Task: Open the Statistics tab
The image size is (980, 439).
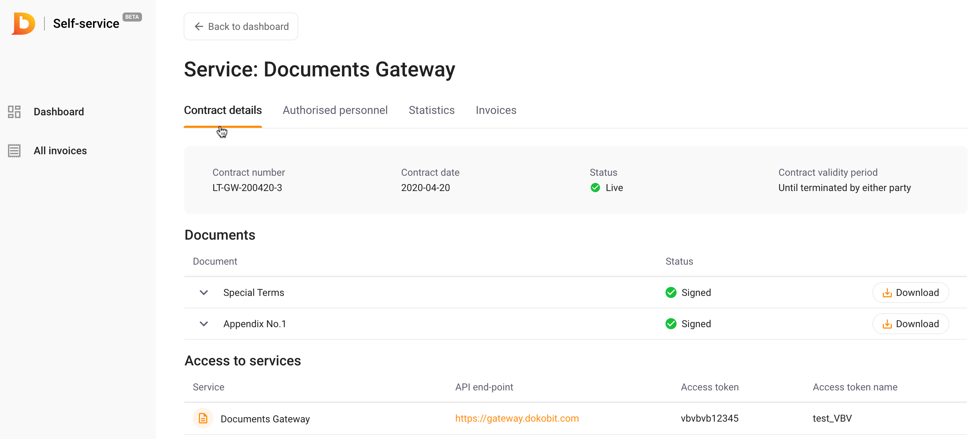Action: (x=432, y=110)
